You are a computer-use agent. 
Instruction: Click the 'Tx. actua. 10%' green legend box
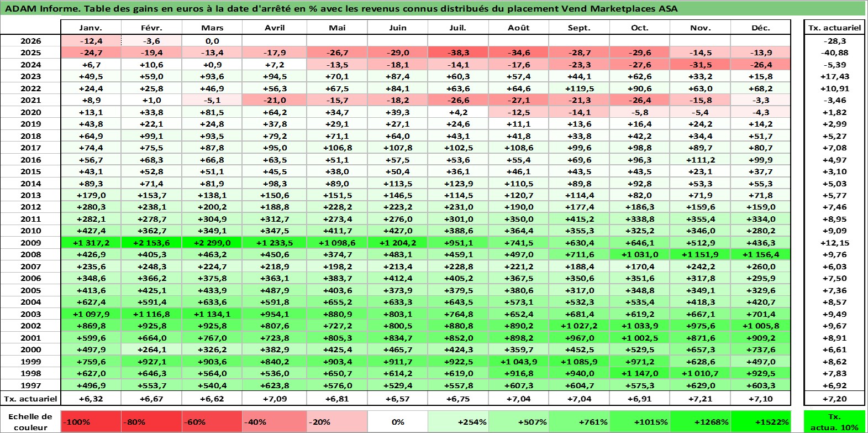click(x=834, y=421)
